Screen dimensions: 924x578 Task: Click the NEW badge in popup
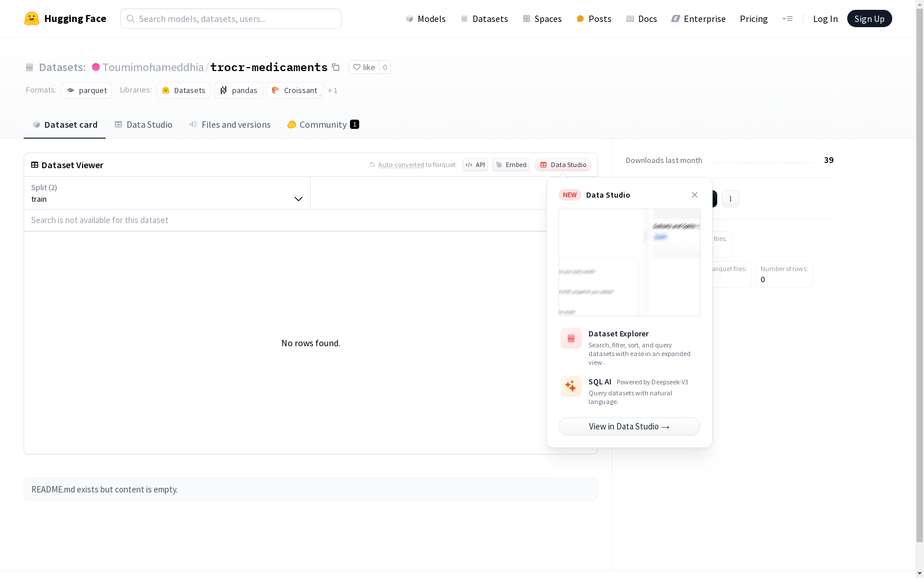click(x=570, y=195)
